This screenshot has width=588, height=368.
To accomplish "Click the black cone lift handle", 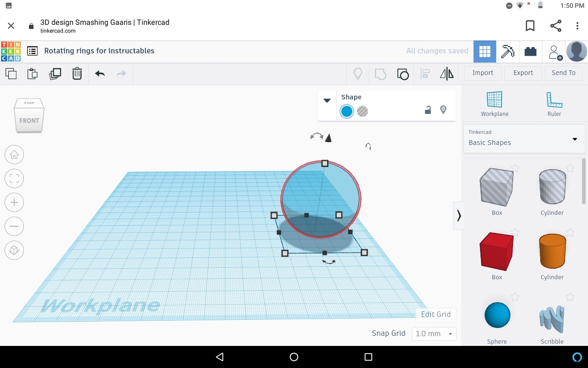I will 328,138.
